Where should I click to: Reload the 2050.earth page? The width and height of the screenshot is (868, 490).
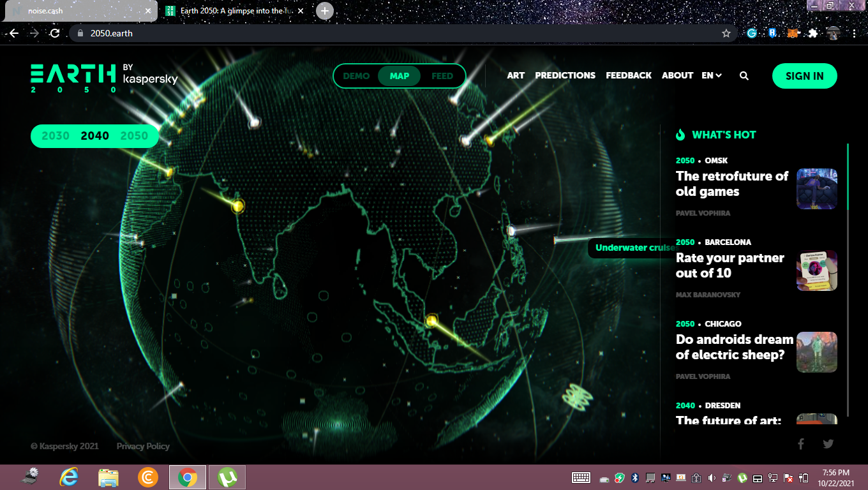[x=55, y=33]
